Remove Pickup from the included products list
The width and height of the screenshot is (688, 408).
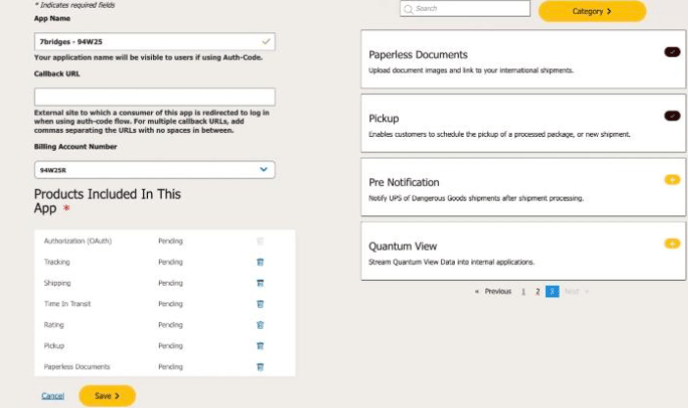(x=260, y=346)
